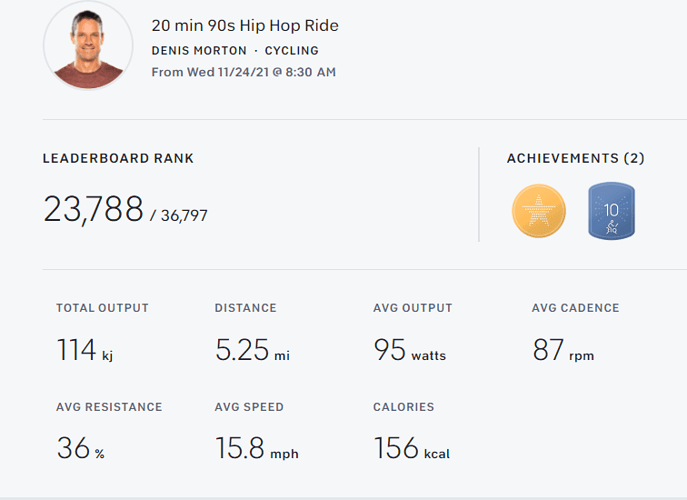
Task: Click the Avg Output value 95 watts
Action: point(409,350)
